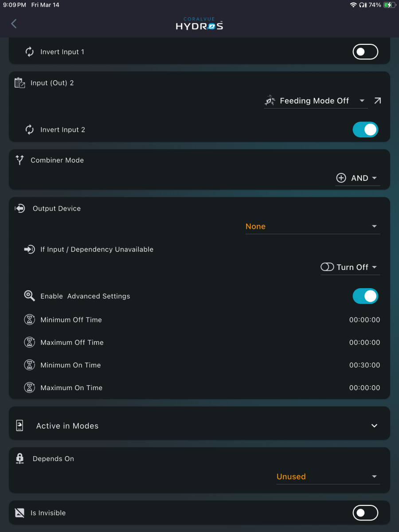The width and height of the screenshot is (399, 532).
Task: Turn off Enable Advanced Settings switch
Action: pyautogui.click(x=365, y=296)
